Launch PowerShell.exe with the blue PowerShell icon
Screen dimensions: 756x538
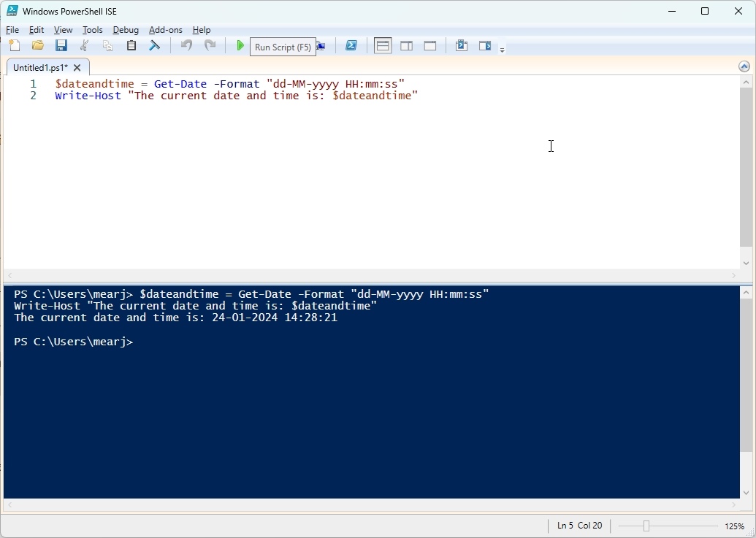pyautogui.click(x=351, y=45)
